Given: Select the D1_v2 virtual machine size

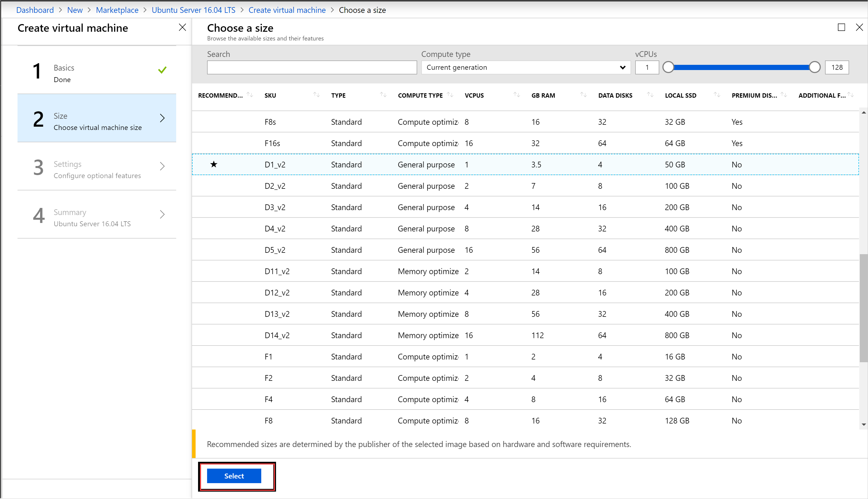Looking at the screenshot, I should tap(274, 164).
